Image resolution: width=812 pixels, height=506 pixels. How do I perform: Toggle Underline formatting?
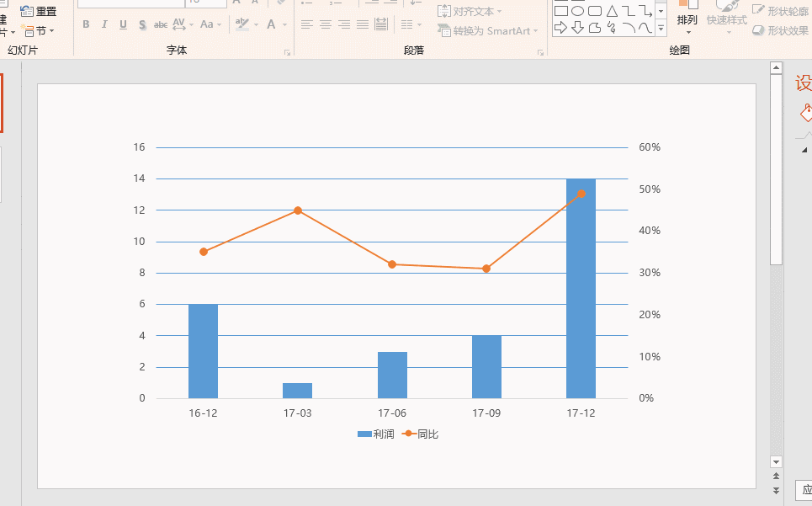coord(123,24)
